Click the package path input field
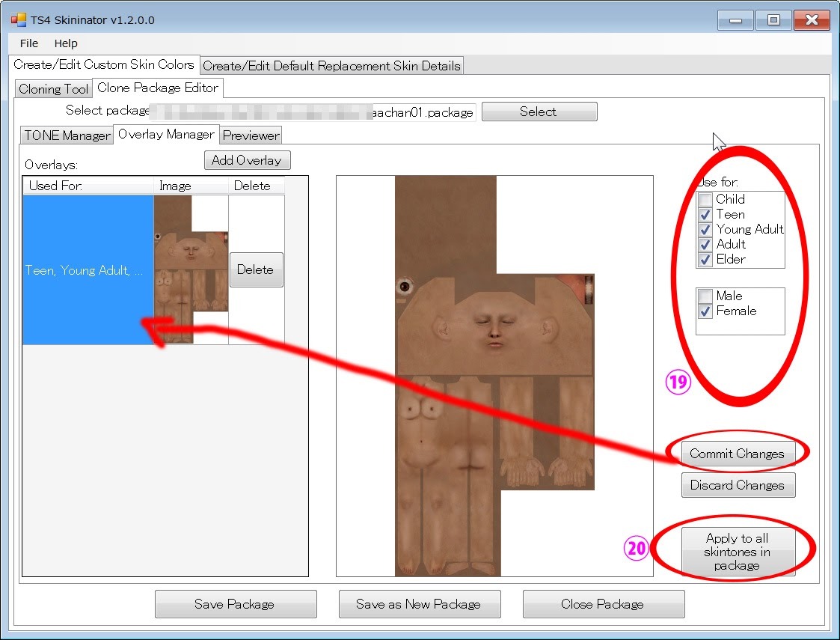The height and width of the screenshot is (640, 840). [x=313, y=112]
